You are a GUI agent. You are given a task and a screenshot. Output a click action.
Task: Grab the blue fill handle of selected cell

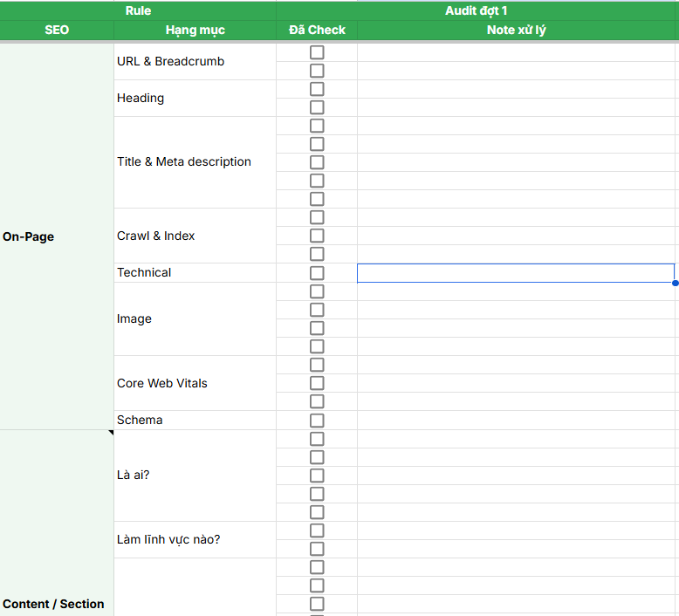(x=676, y=283)
